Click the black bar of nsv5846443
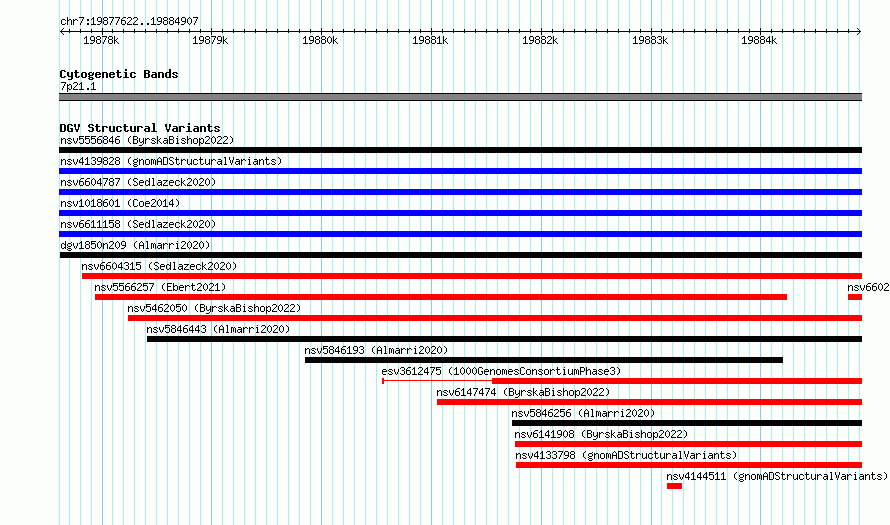 tap(505, 339)
